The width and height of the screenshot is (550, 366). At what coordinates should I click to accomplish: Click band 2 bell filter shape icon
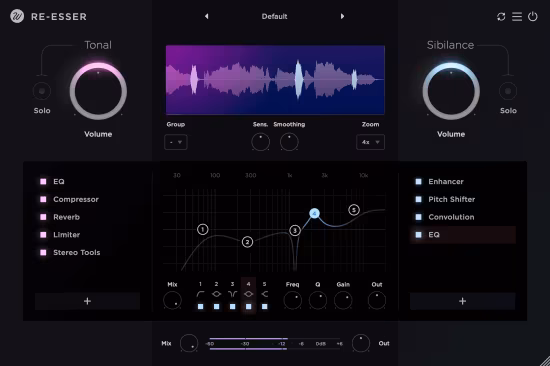[216, 294]
